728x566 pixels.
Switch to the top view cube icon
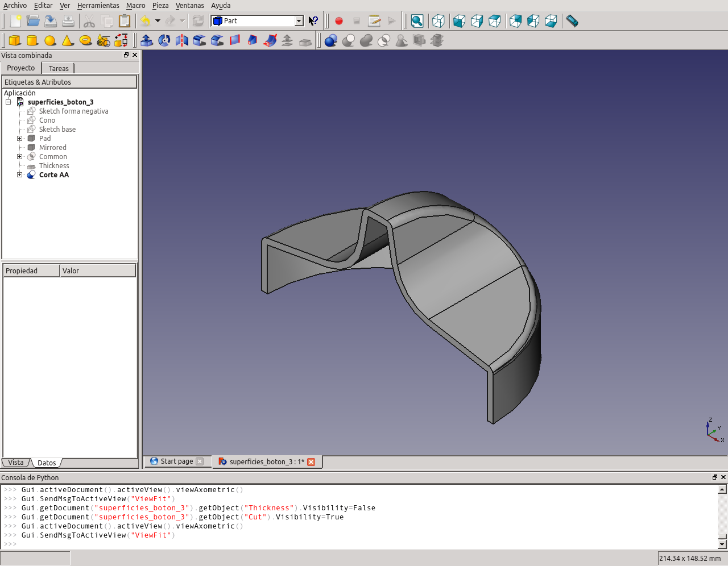click(477, 21)
